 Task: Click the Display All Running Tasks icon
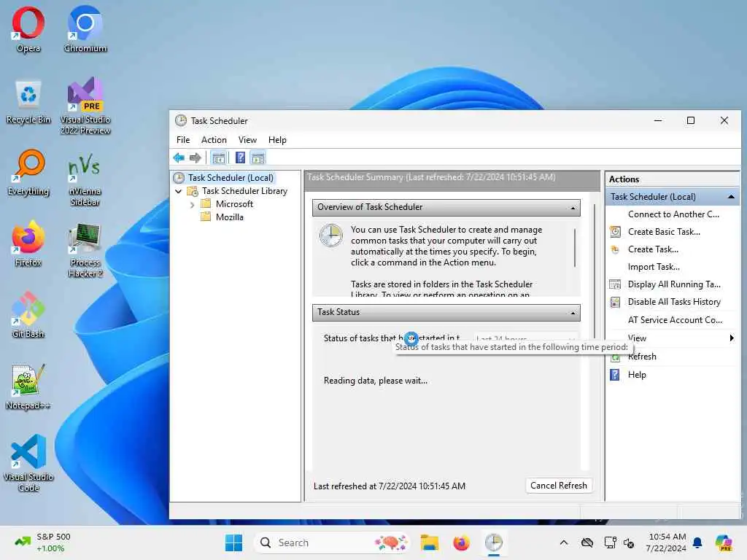tap(615, 284)
